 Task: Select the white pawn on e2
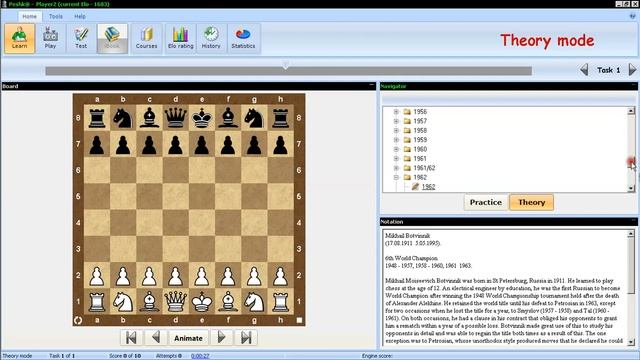pyautogui.click(x=202, y=276)
